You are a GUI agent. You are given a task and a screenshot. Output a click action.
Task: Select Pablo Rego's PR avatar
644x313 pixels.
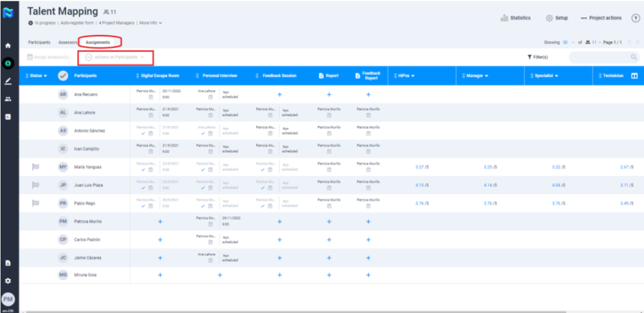click(63, 203)
